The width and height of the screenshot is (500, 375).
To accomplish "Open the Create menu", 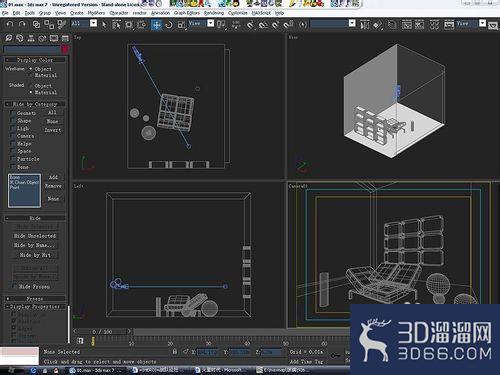I will point(77,13).
